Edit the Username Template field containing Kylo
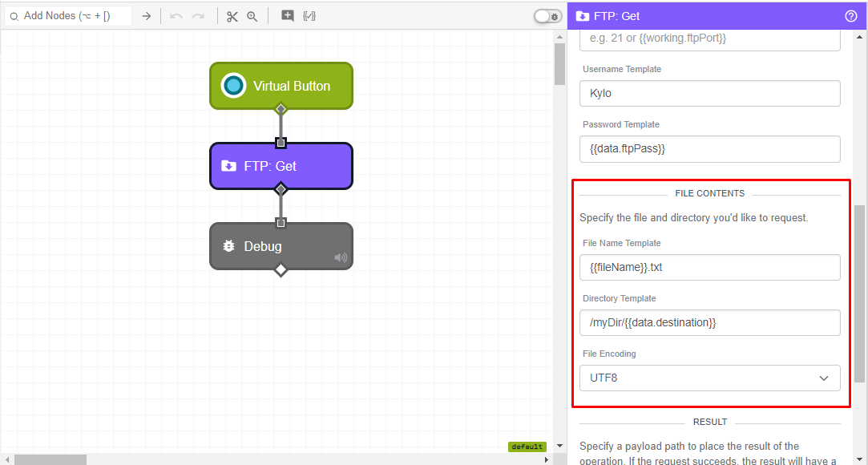Image resolution: width=868 pixels, height=465 pixels. (x=709, y=94)
